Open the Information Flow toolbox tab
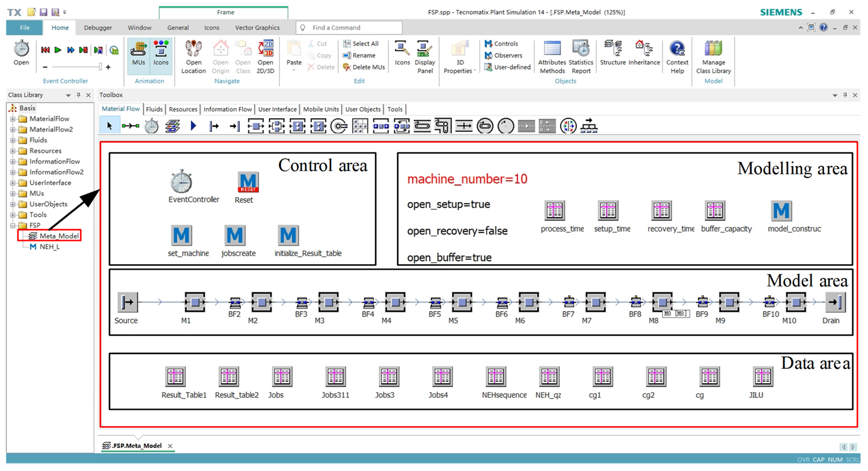Viewport: 868px width, 471px height. [x=227, y=109]
